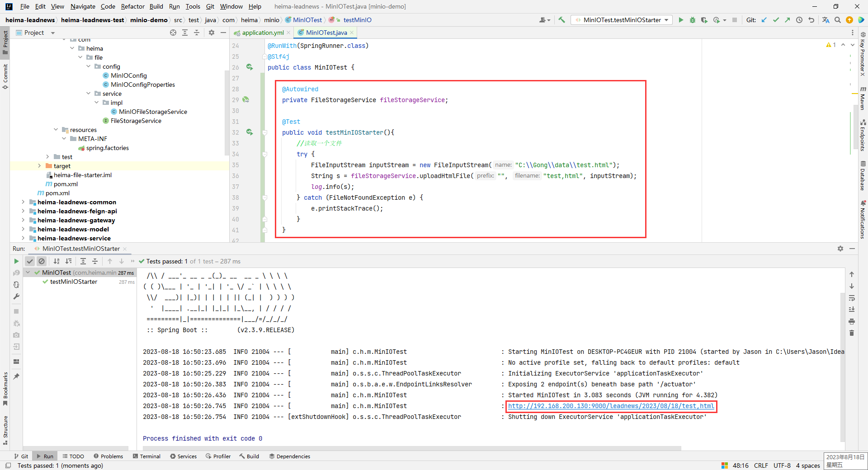The image size is (868, 470).
Task: Click the Search Everywhere magnifier icon
Action: (x=838, y=20)
